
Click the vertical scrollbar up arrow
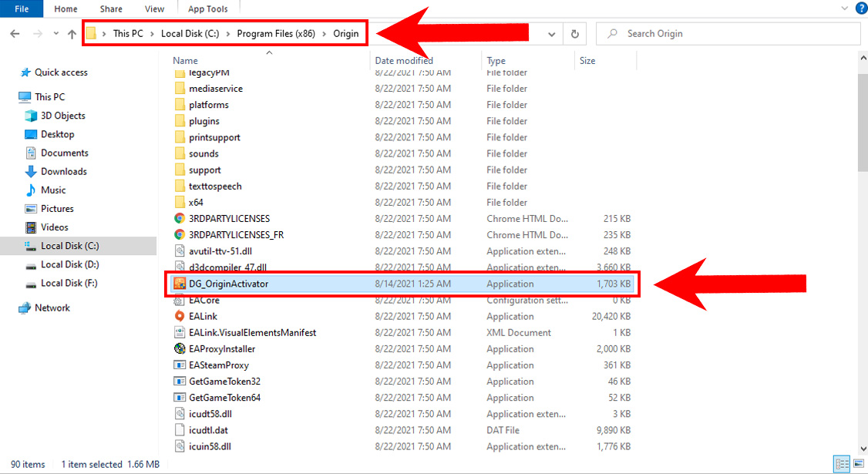point(863,58)
